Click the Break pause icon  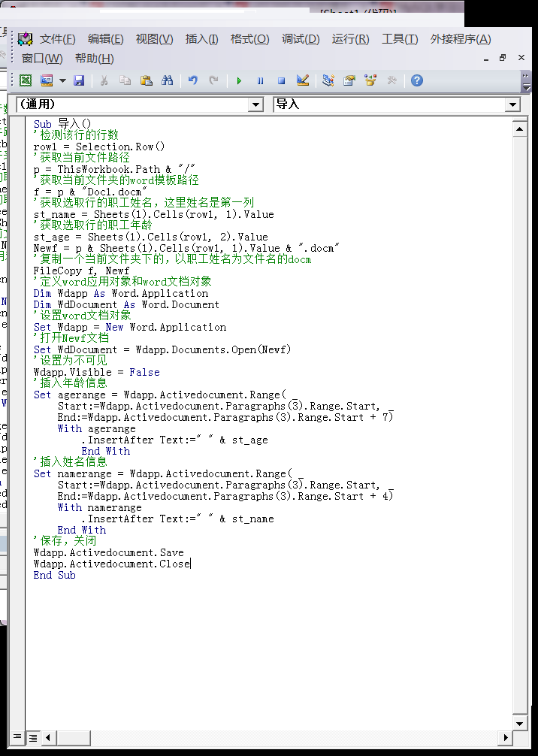(x=260, y=80)
